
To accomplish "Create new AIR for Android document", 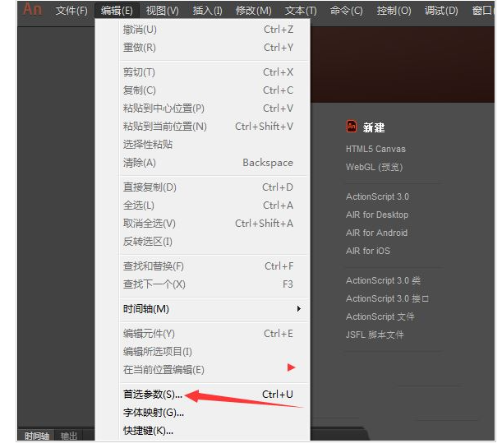I will (376, 233).
